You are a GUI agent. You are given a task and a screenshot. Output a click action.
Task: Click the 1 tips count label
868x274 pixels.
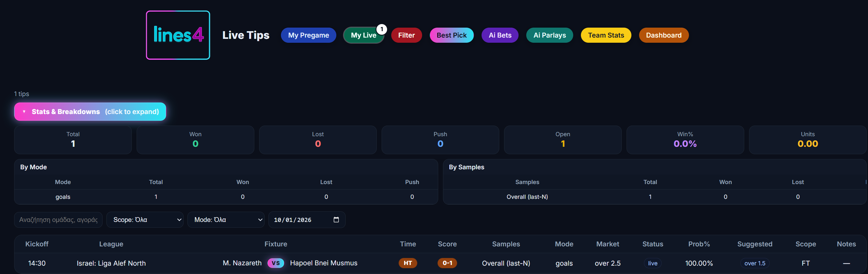(22, 93)
